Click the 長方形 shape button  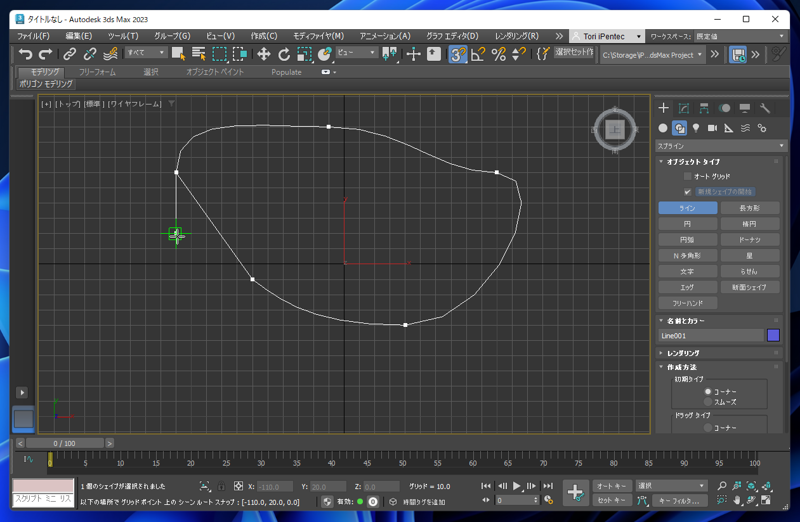[750, 208]
